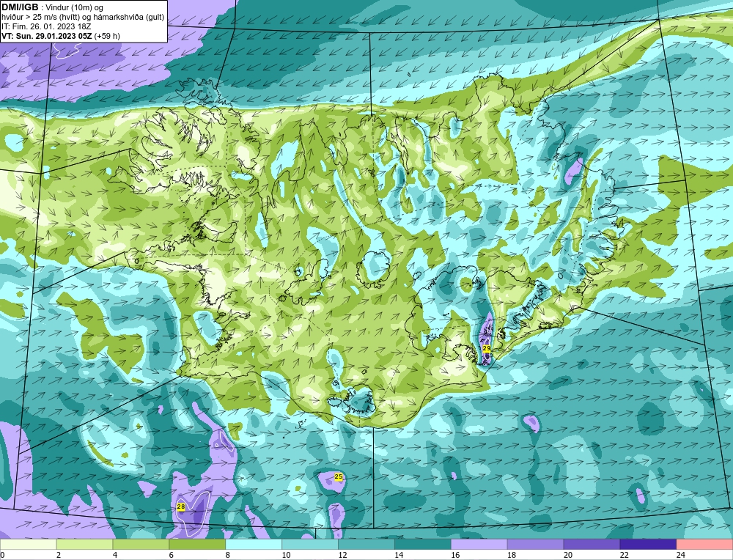Select the 2-4 m/s light green swatch
The width and height of the screenshot is (733, 560).
tap(84, 545)
